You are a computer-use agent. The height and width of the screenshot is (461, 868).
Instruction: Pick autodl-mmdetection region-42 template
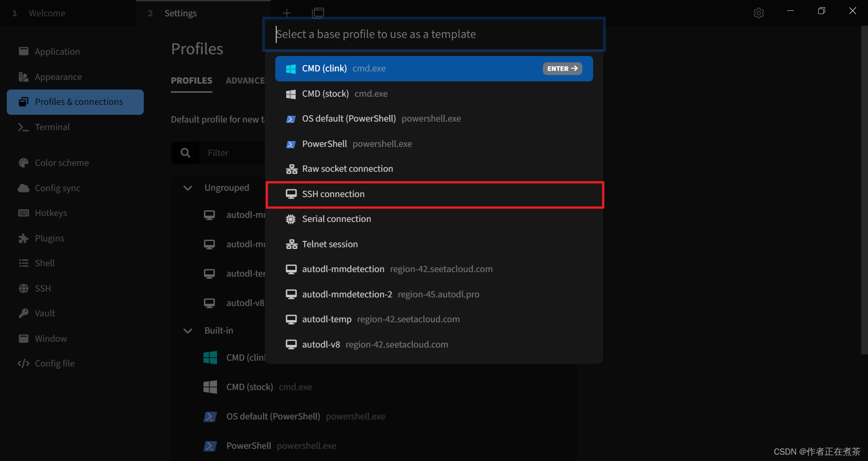coord(434,269)
